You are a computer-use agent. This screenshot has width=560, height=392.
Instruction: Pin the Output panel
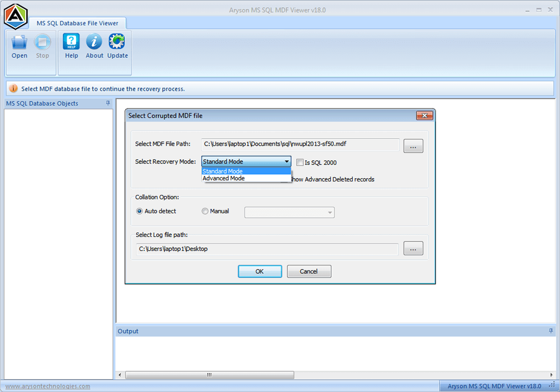550,331
